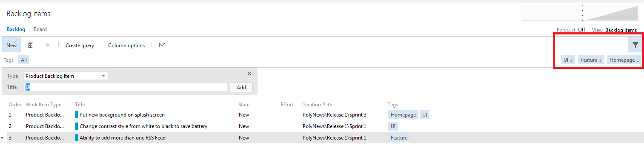Click the New button
This screenshot has width=644, height=168.
[x=11, y=45]
